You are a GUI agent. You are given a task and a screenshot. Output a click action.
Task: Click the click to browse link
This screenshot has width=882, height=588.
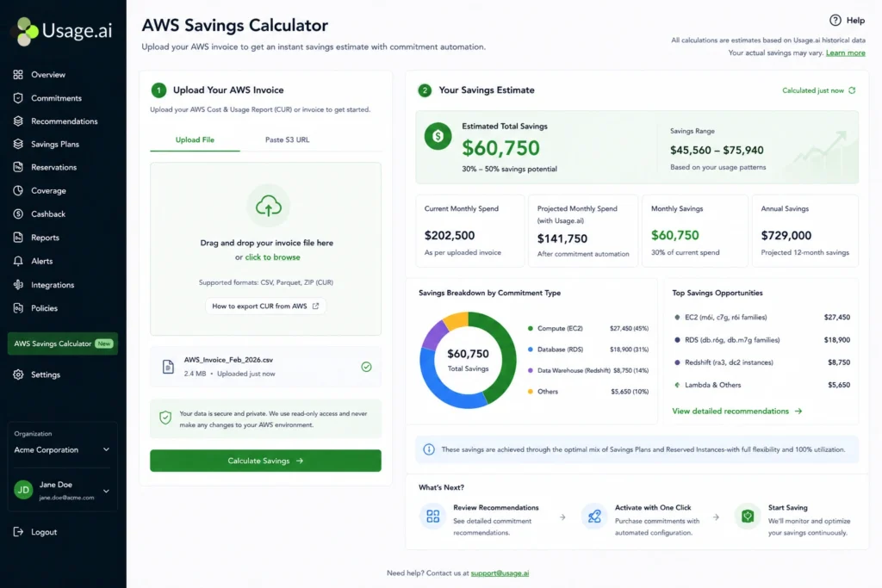(272, 257)
